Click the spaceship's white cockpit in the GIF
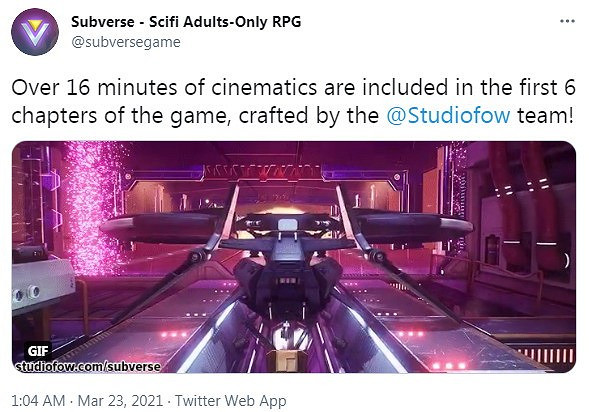The image size is (589, 412). pos(288,225)
